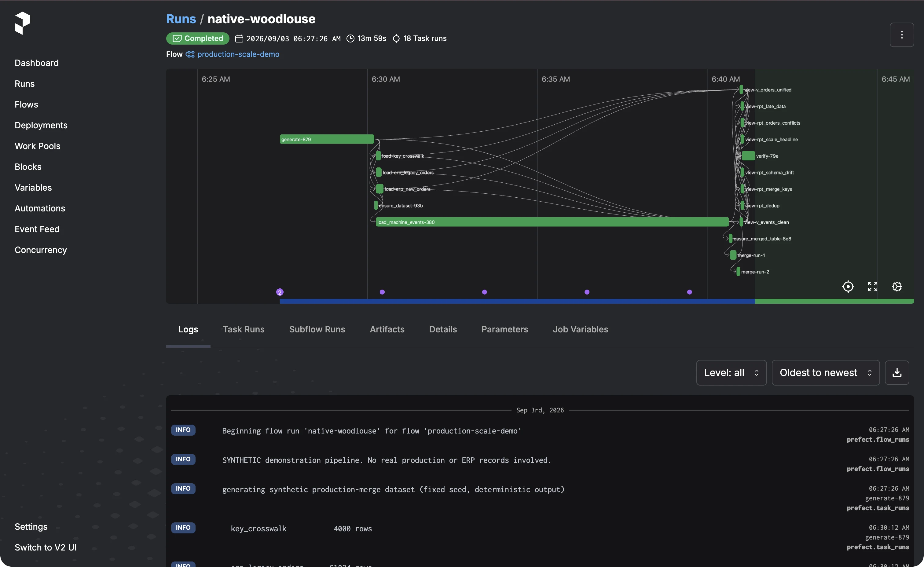Click the green completed-state bar
Image resolution: width=924 pixels, height=567 pixels.
coord(834,301)
